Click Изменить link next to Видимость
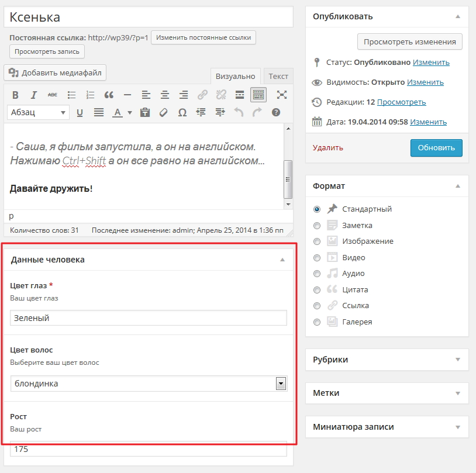 pyautogui.click(x=425, y=82)
